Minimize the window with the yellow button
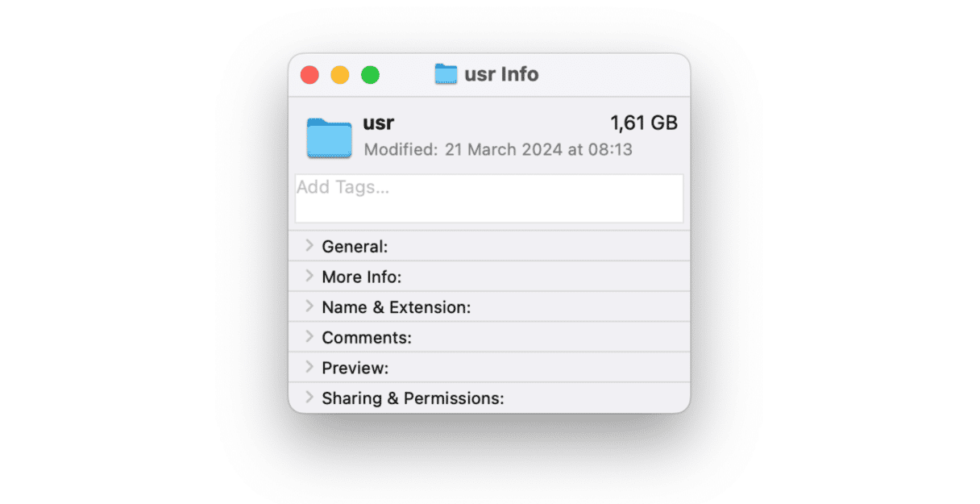Image resolution: width=980 pixels, height=504 pixels. (x=340, y=75)
